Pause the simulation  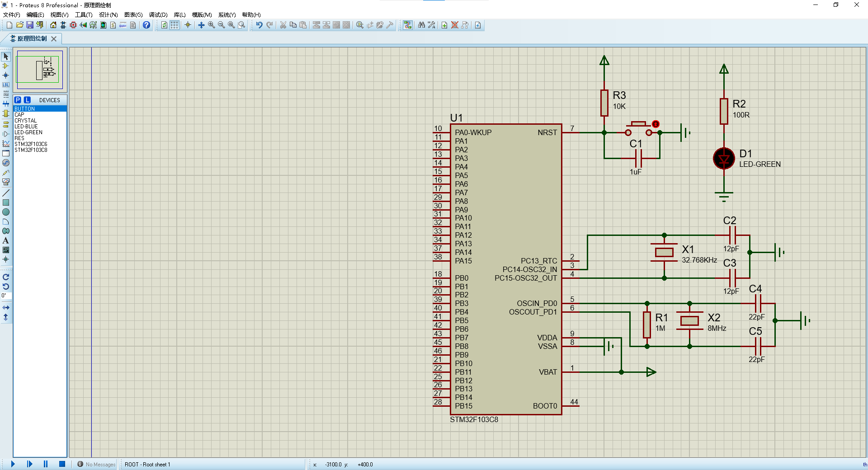(x=46, y=464)
